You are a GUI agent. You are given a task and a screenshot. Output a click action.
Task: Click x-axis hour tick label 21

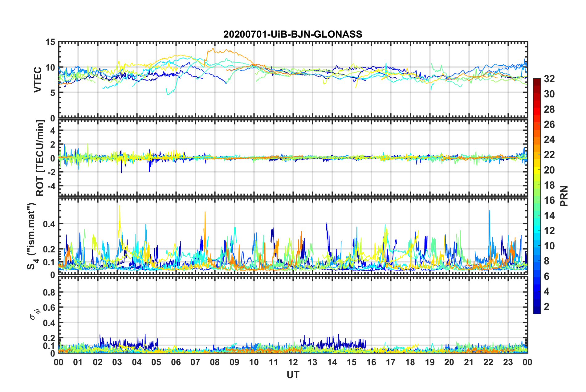pos(469,362)
